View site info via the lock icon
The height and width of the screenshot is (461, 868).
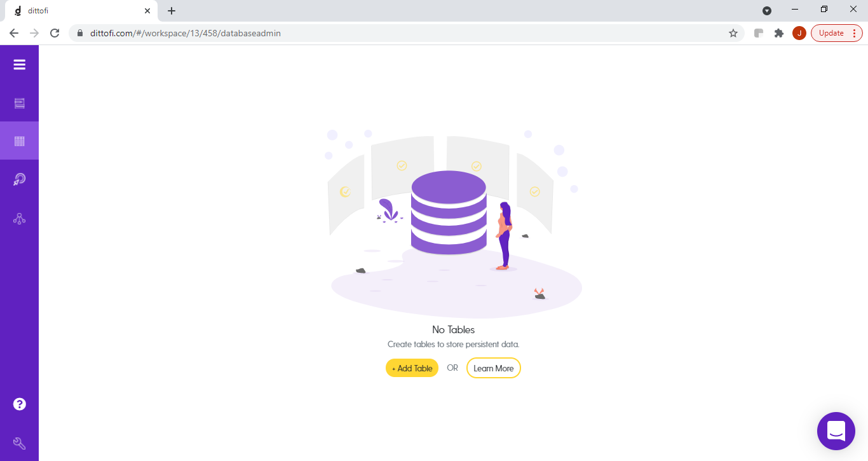(80, 33)
